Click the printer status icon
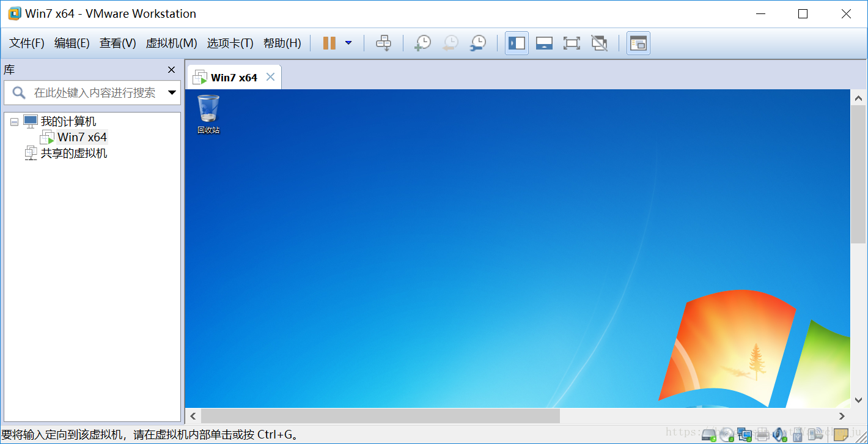Image resolution: width=868 pixels, height=444 pixels. tap(762, 435)
